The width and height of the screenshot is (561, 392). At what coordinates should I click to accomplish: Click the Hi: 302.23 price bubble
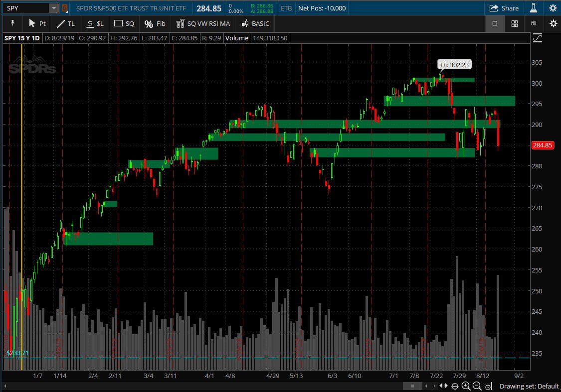(x=454, y=65)
